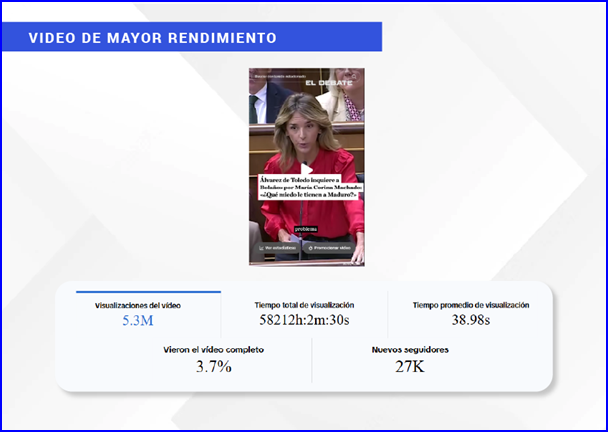Click the 27K new followers value

tap(410, 367)
